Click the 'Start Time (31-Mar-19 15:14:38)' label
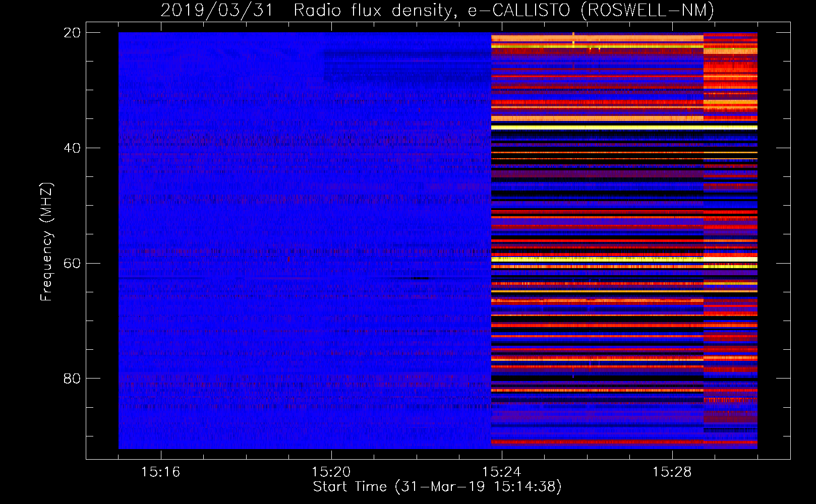The image size is (816, 504). tap(437, 487)
